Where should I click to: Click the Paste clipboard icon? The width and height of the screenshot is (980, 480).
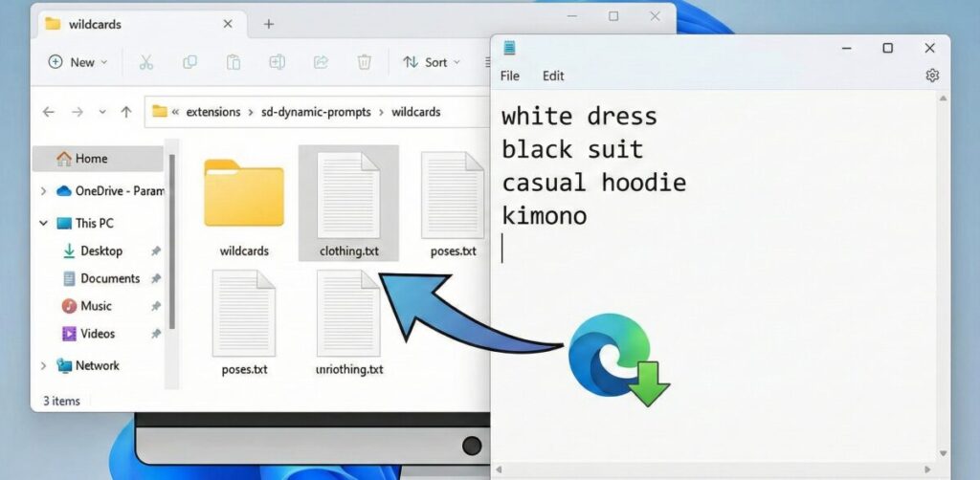pyautogui.click(x=233, y=62)
